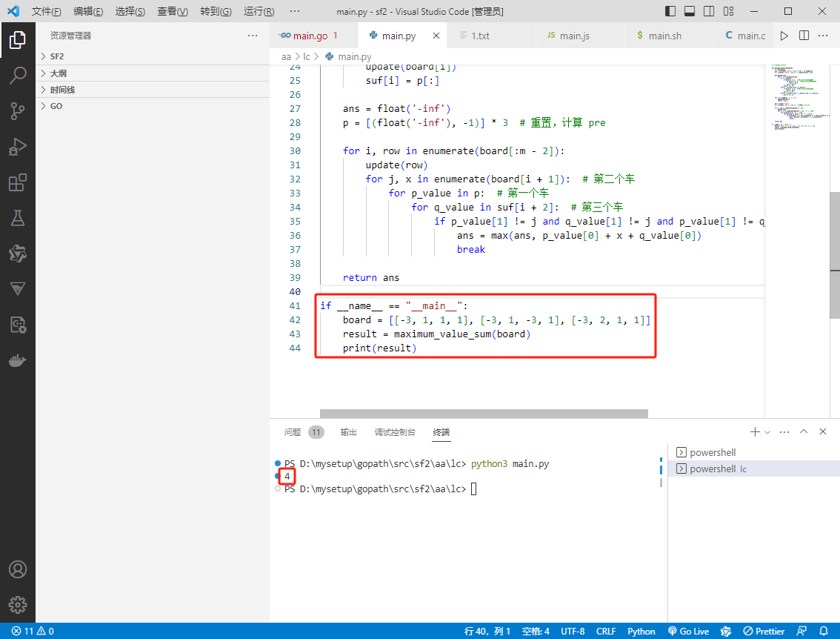
Task: Maximize the panel size chevron
Action: pos(804,432)
